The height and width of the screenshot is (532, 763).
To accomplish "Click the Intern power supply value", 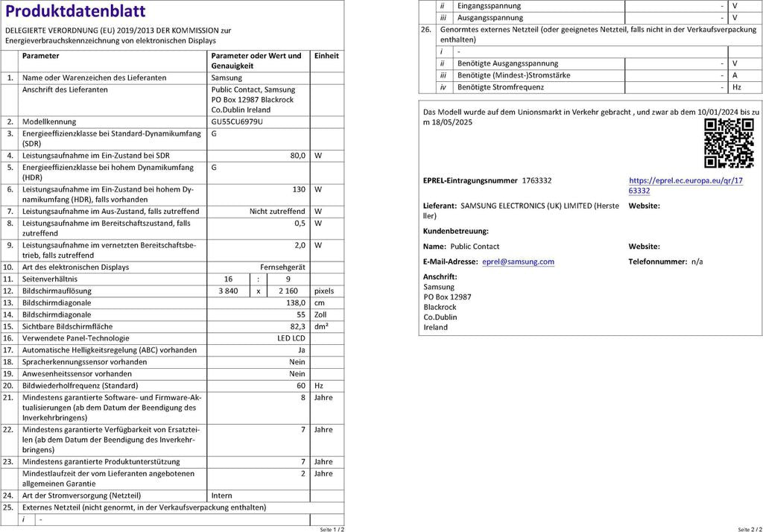I will (x=222, y=495).
